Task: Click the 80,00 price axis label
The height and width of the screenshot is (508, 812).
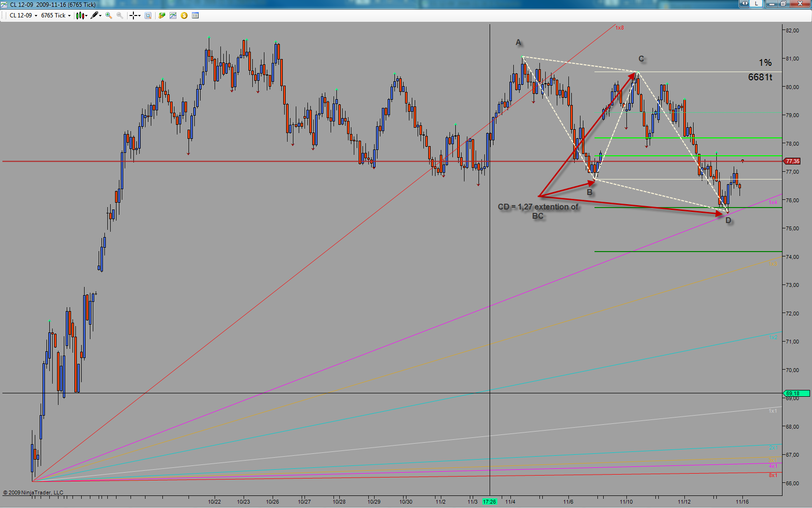Action: tap(792, 87)
